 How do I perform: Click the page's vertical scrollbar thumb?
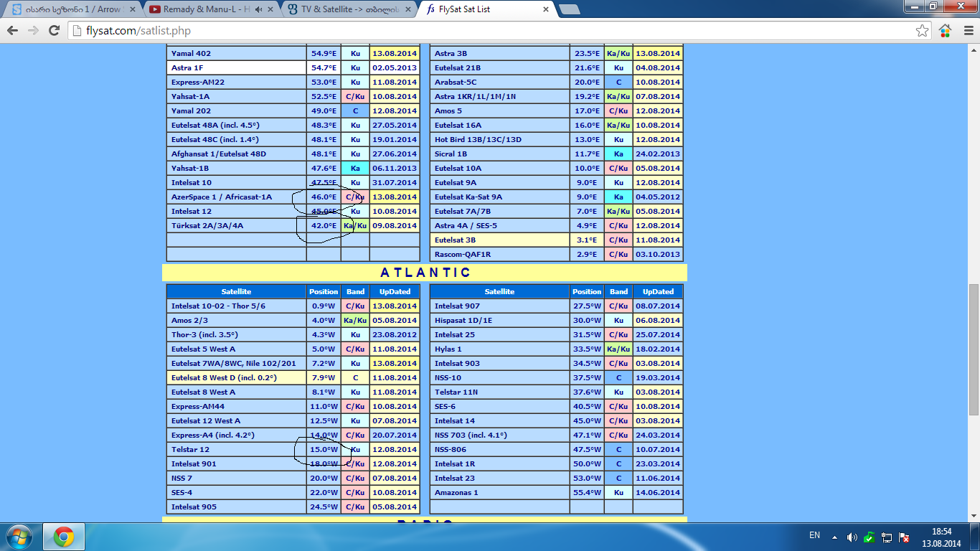pos(974,349)
